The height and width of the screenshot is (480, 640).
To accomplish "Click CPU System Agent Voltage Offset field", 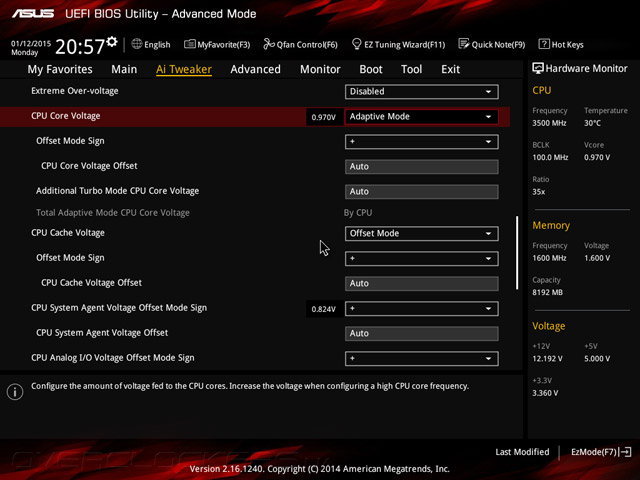I will [422, 333].
